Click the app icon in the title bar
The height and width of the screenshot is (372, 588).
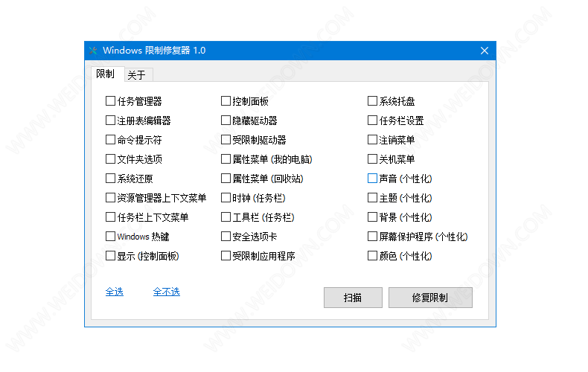click(93, 51)
